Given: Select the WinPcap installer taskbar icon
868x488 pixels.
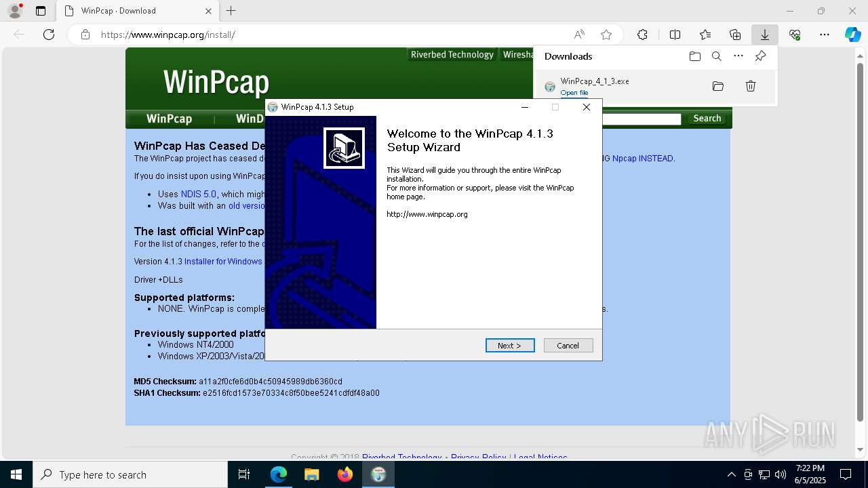Looking at the screenshot, I should (x=378, y=474).
